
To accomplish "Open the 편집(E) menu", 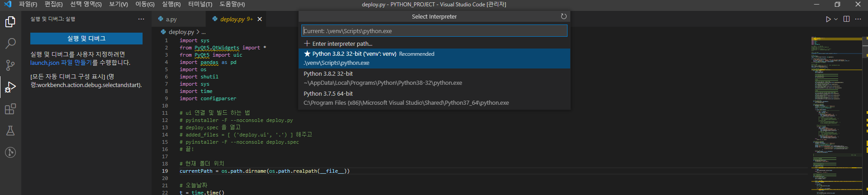I will 53,4.
